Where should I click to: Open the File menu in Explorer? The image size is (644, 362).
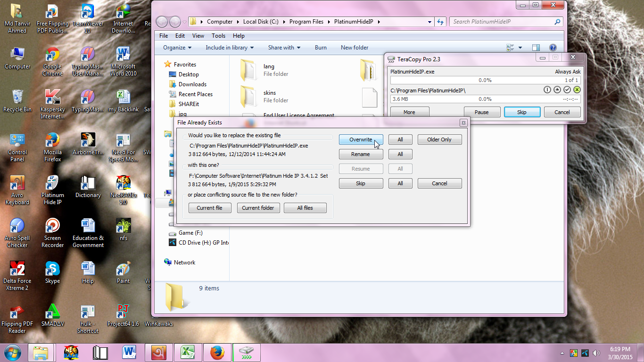pos(164,36)
